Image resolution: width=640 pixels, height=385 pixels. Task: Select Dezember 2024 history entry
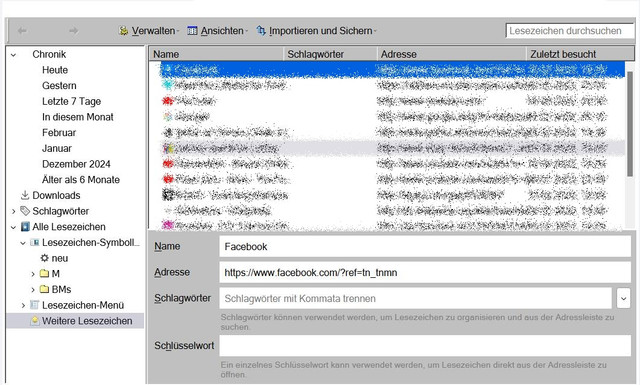[76, 164]
